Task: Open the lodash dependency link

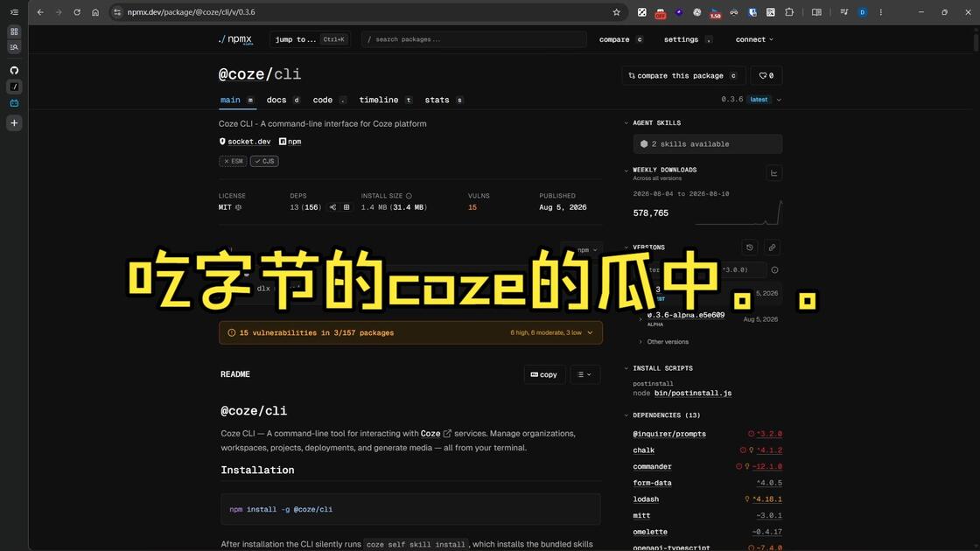Action: pyautogui.click(x=646, y=499)
